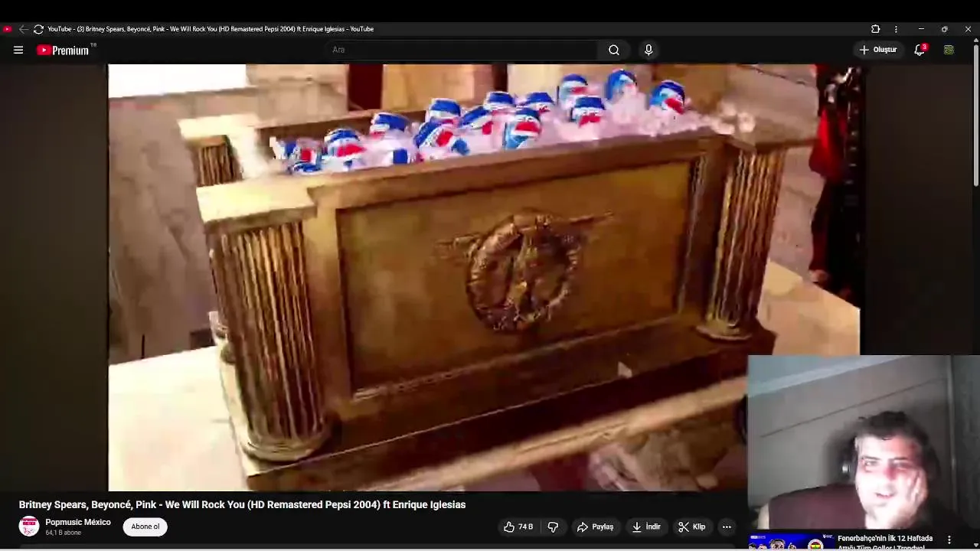The width and height of the screenshot is (980, 551).
Task: Download video via İndir
Action: (645, 527)
